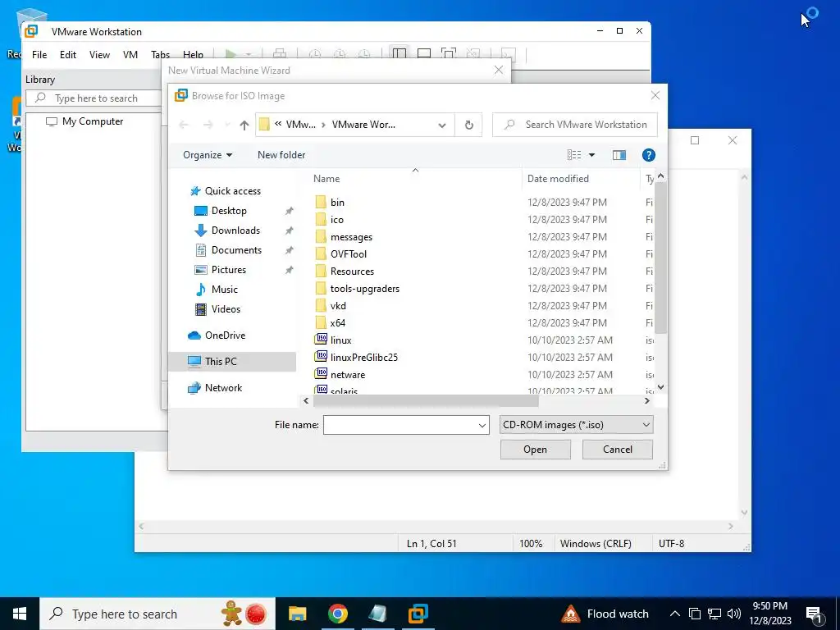Click the Search VMware Workstation box

click(x=575, y=125)
